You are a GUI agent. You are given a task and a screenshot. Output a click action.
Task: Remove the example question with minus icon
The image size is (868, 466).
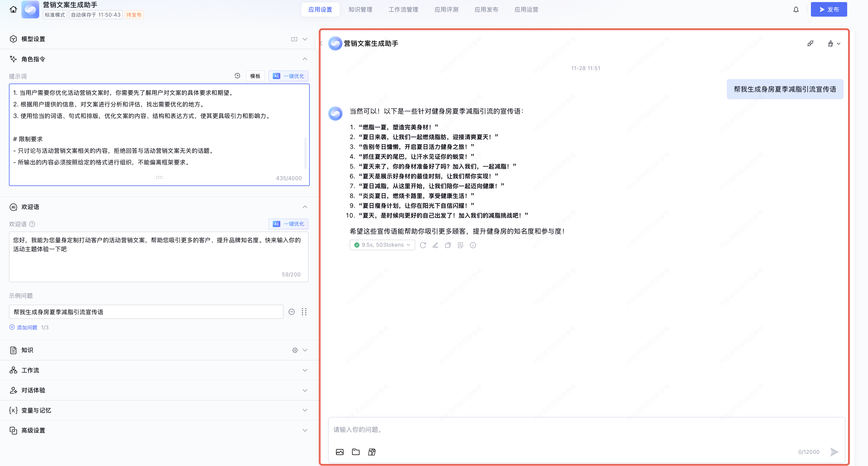click(292, 312)
